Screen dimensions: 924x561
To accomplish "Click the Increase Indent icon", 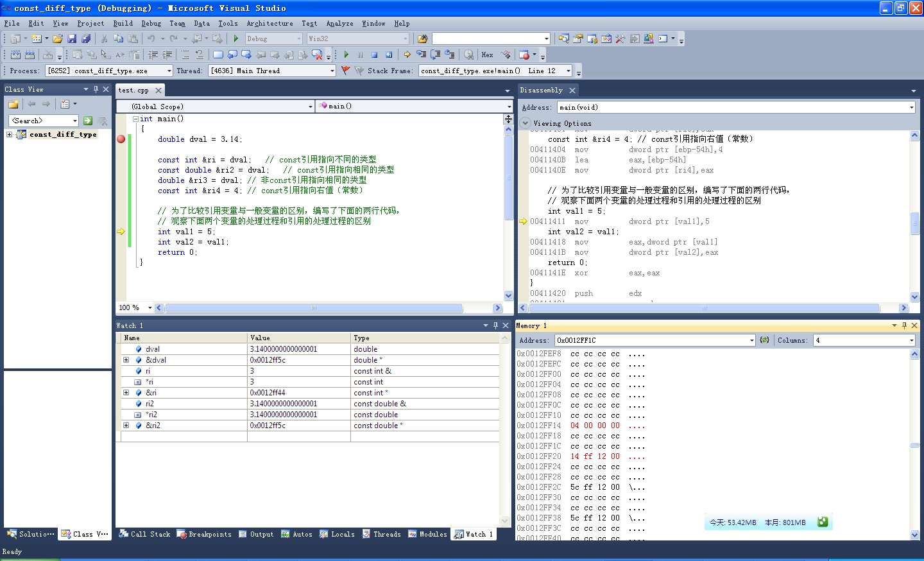I will [x=167, y=55].
